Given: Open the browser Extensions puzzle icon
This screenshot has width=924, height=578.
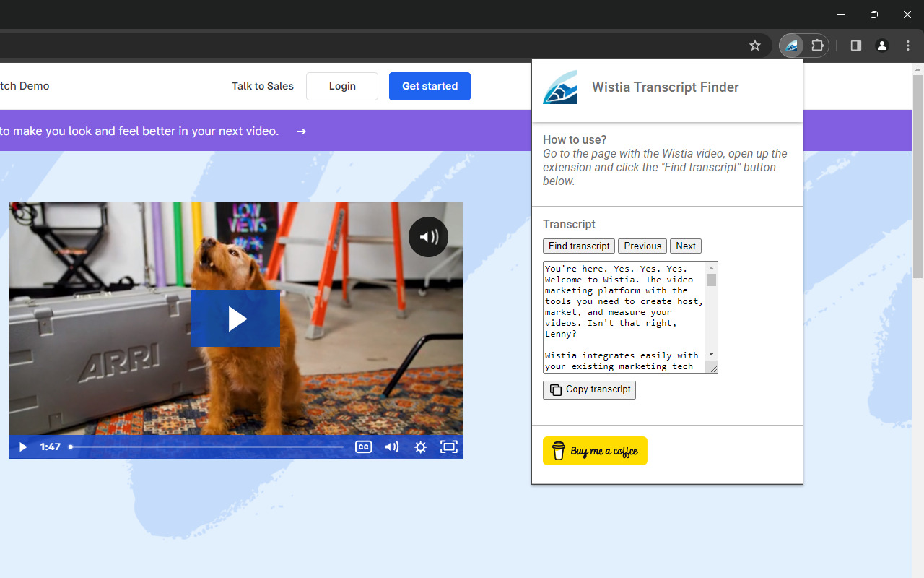Looking at the screenshot, I should tap(818, 45).
